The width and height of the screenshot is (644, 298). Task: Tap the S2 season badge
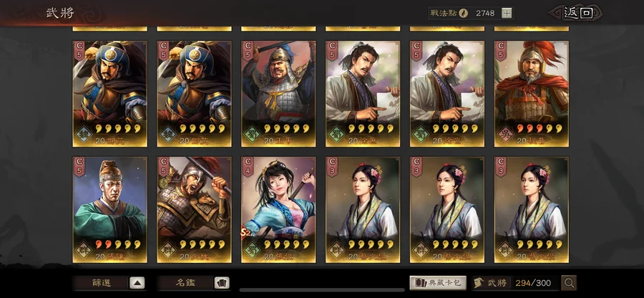(x=245, y=234)
